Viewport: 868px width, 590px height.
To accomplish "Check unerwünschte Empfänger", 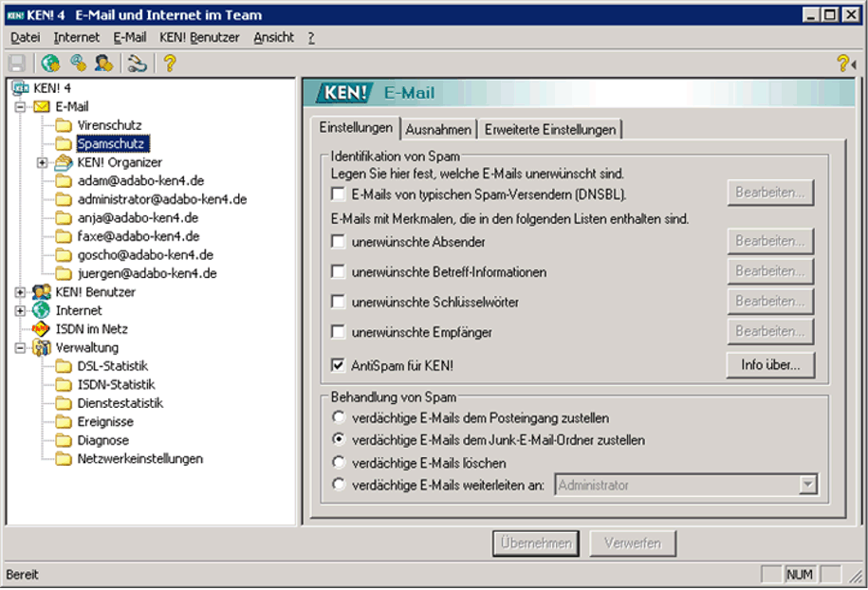I will point(338,332).
